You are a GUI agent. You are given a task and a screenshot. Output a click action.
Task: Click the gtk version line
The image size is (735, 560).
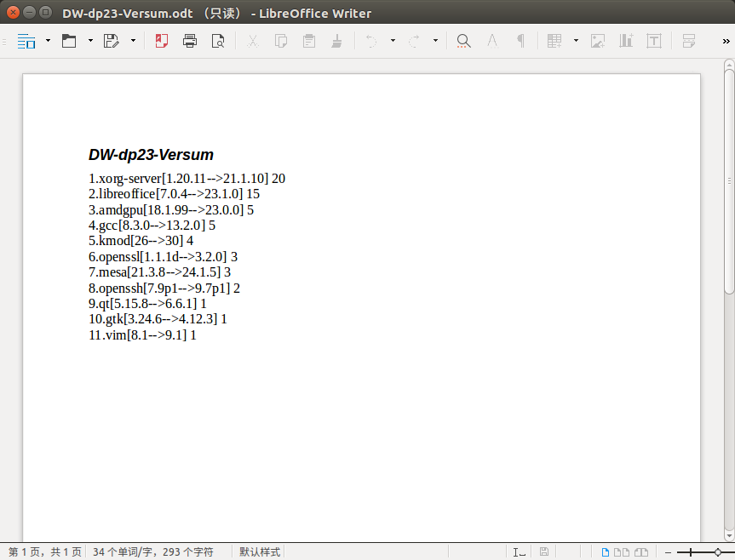[x=158, y=319]
